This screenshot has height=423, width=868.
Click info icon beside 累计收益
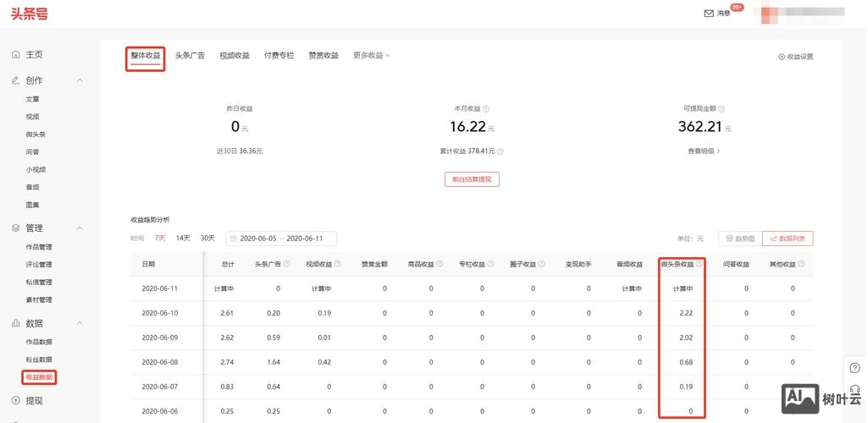[x=500, y=151]
